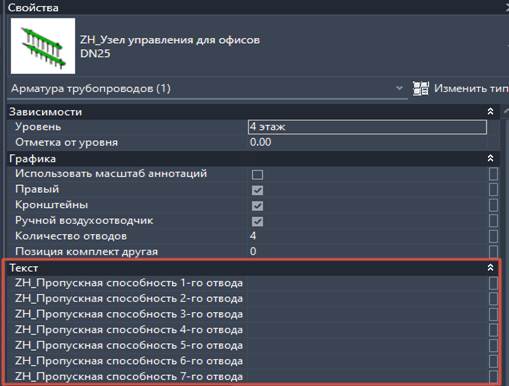Uncheck the Ручной воздухоотводчик checkbox

pyautogui.click(x=257, y=221)
